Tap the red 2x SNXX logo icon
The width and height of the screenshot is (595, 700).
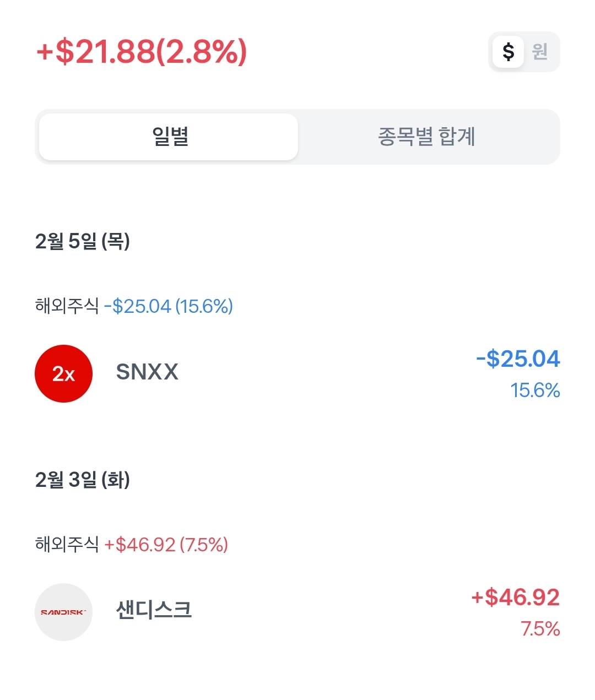(63, 373)
